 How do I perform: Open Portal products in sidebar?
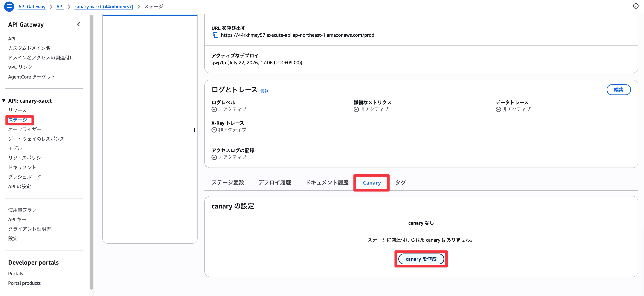tap(24, 283)
